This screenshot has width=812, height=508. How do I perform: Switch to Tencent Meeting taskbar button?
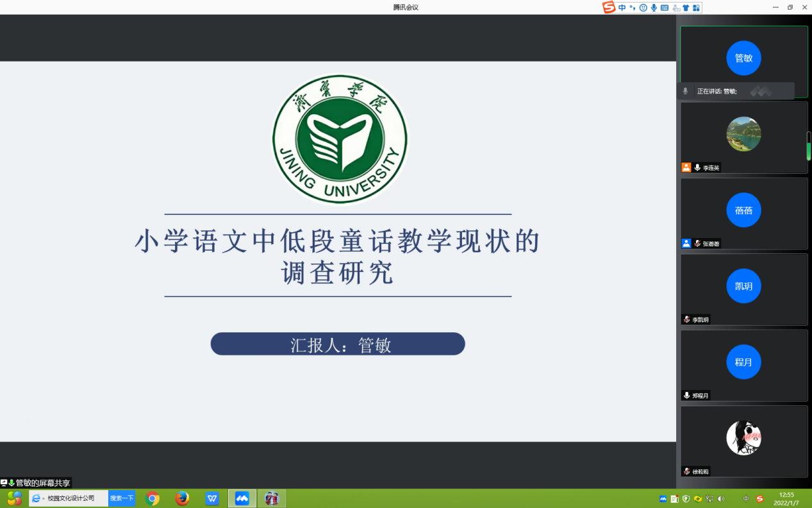point(242,498)
